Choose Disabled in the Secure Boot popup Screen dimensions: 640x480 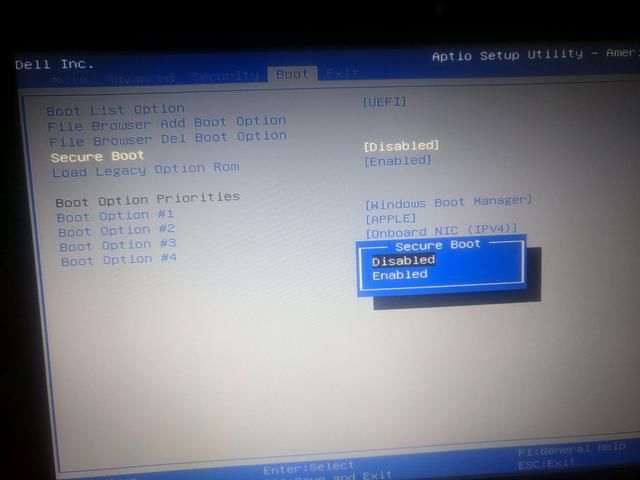(404, 260)
